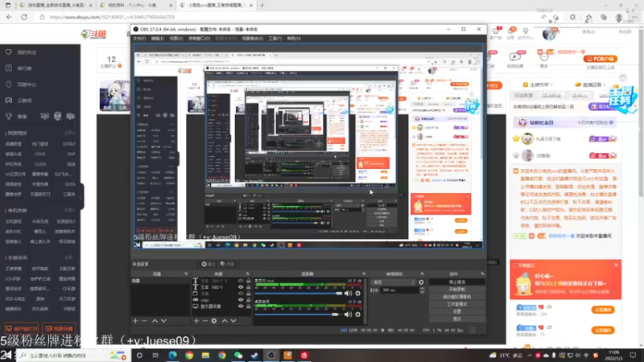Add a new scene in OBS scenes panel

(135, 320)
